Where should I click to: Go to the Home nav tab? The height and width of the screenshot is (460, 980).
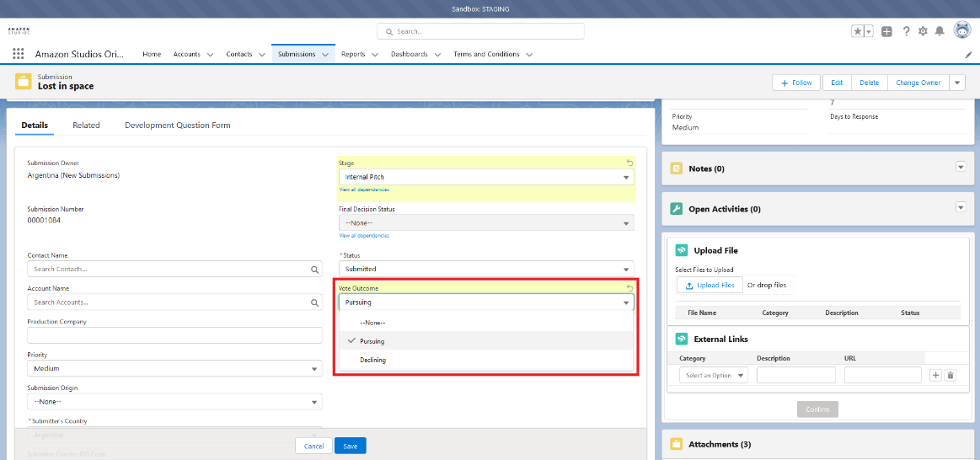pyautogui.click(x=152, y=55)
